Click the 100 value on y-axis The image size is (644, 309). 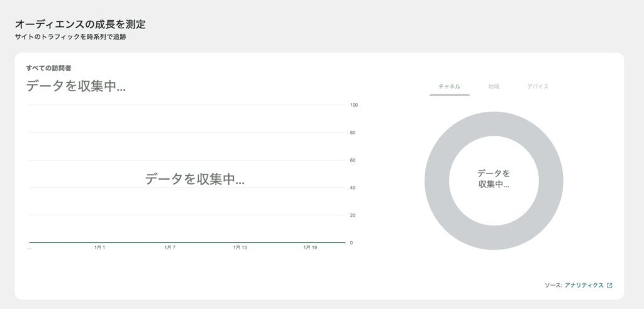[354, 105]
